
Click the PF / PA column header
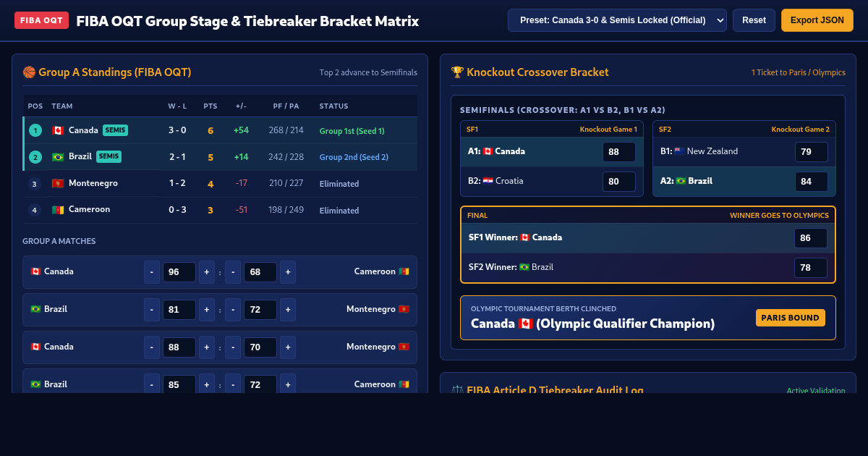[x=286, y=106]
